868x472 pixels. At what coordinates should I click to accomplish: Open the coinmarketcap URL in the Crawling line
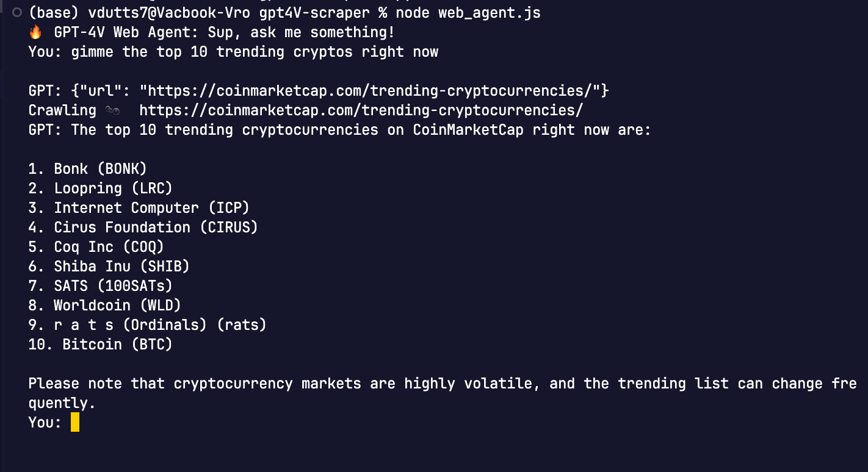click(x=361, y=110)
